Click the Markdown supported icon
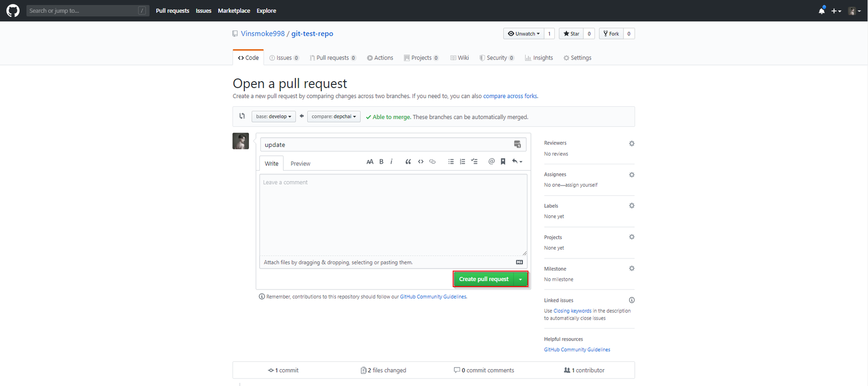 (x=519, y=262)
